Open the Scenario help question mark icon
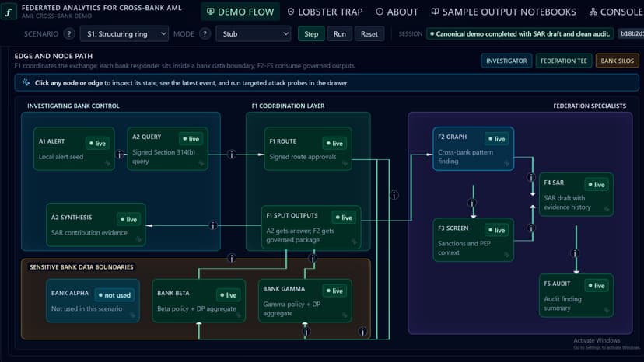This screenshot has width=644, height=362. click(69, 33)
